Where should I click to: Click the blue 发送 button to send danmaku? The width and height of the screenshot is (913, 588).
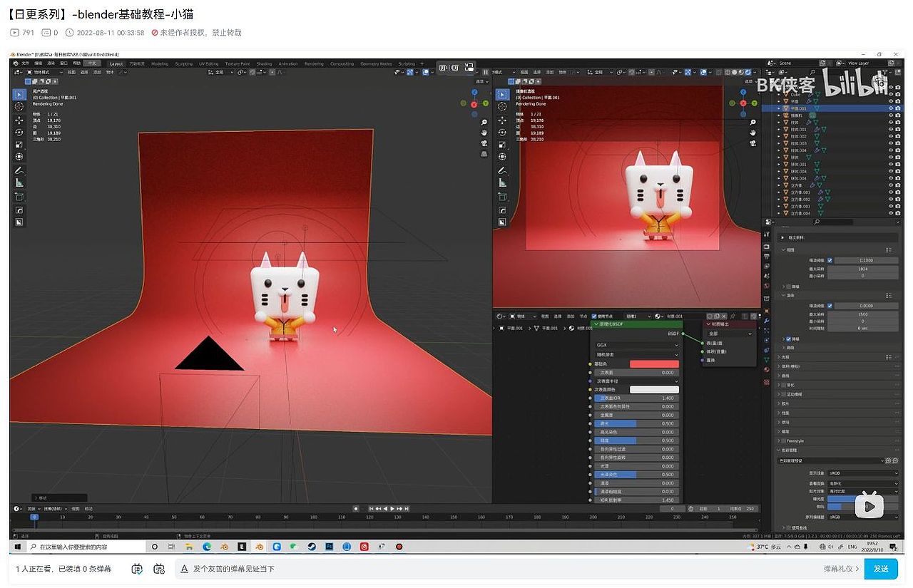pyautogui.click(x=881, y=569)
